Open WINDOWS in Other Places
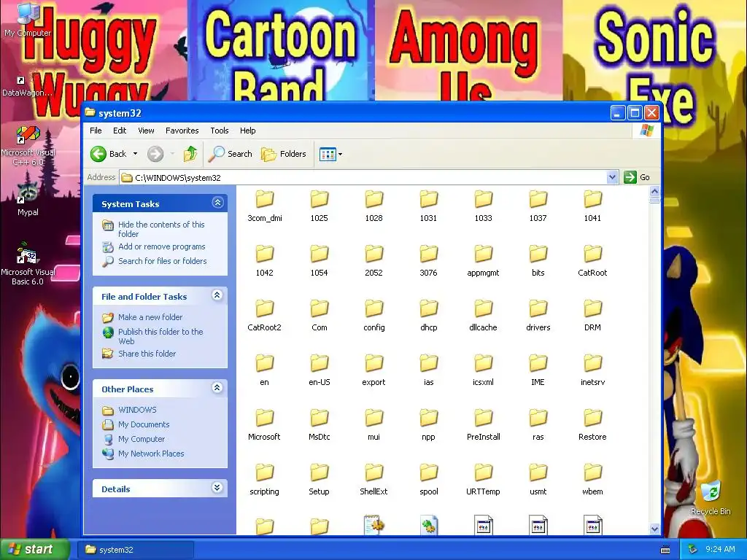This screenshot has width=747, height=560. pyautogui.click(x=137, y=410)
